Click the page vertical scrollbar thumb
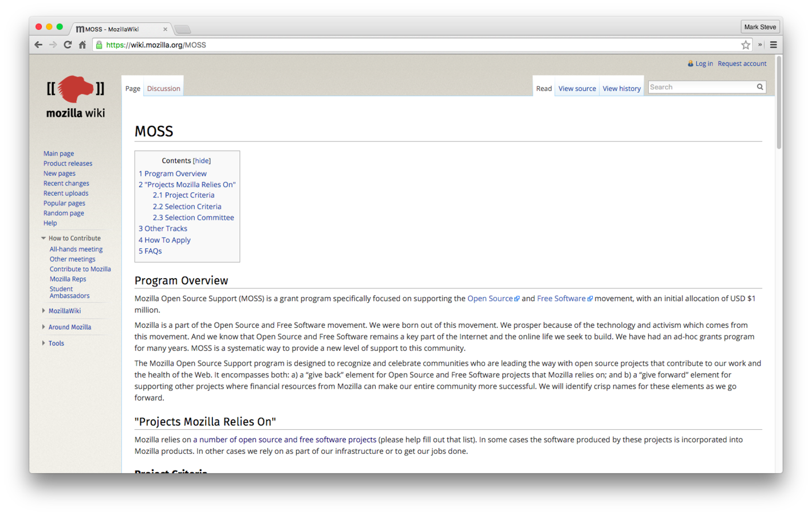 [x=779, y=103]
